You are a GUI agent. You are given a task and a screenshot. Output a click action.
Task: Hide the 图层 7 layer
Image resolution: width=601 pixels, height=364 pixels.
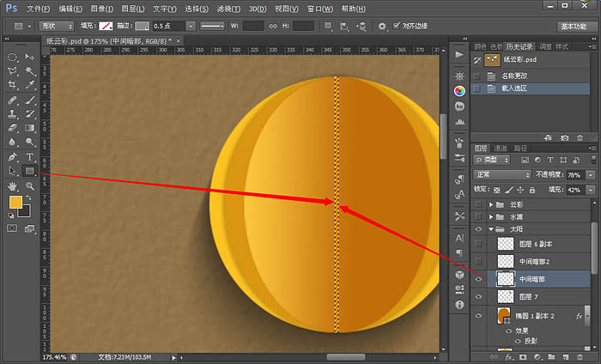pos(478,296)
